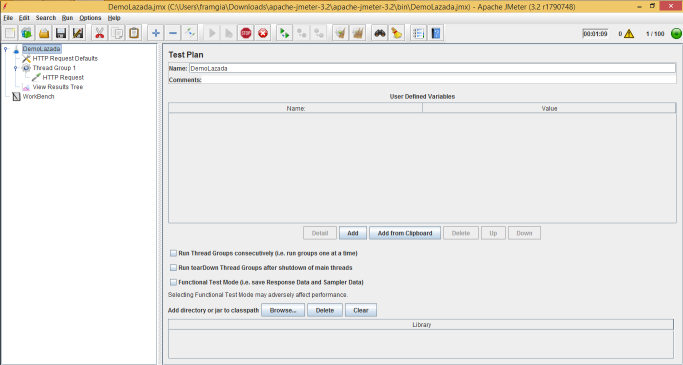
Task: Click the Open file folder icon
Action: (x=44, y=33)
